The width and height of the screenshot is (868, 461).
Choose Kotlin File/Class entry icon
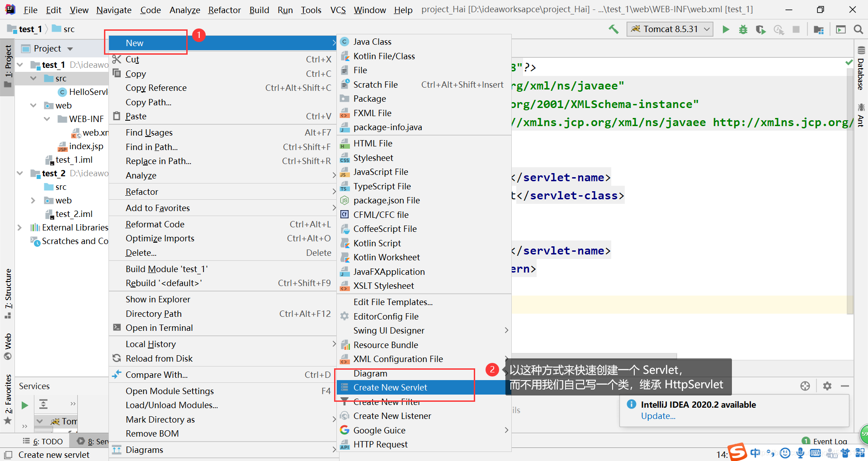tap(344, 56)
